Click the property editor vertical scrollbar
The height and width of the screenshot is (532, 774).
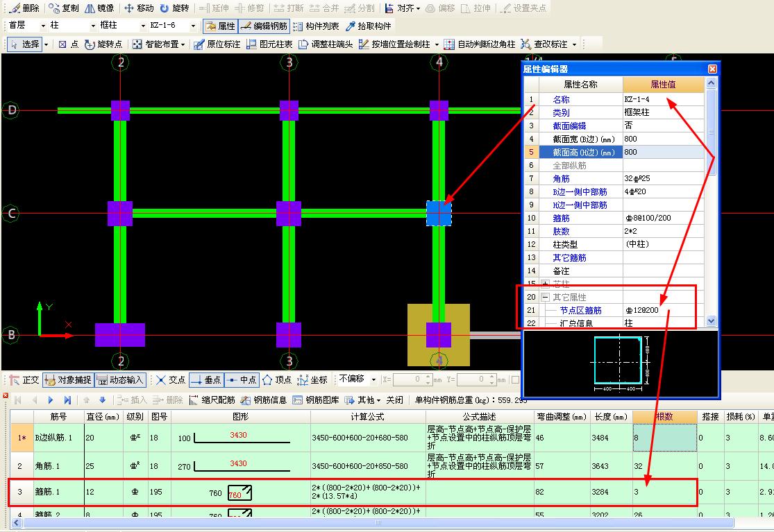(x=711, y=201)
